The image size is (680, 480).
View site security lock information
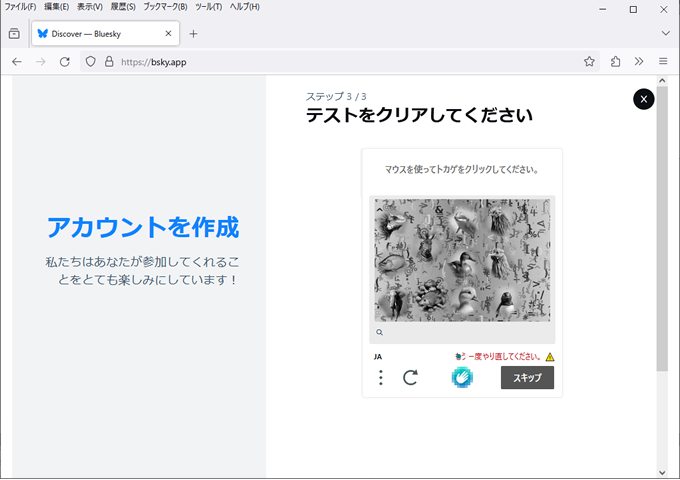click(x=109, y=62)
